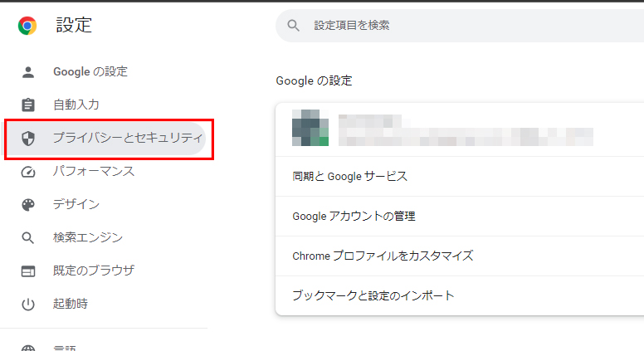Click the power icon beside 起動時
Viewport: 644px width, 351px height.
pyautogui.click(x=28, y=305)
